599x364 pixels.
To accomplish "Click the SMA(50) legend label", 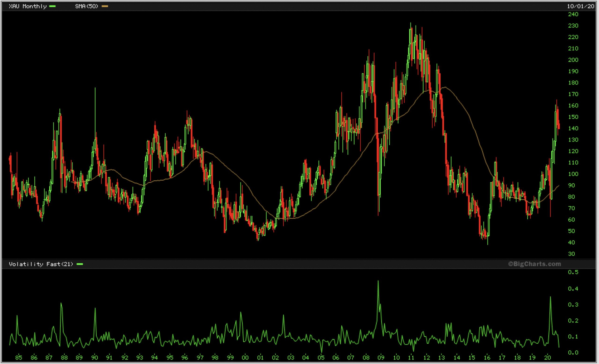I will 87,6.
